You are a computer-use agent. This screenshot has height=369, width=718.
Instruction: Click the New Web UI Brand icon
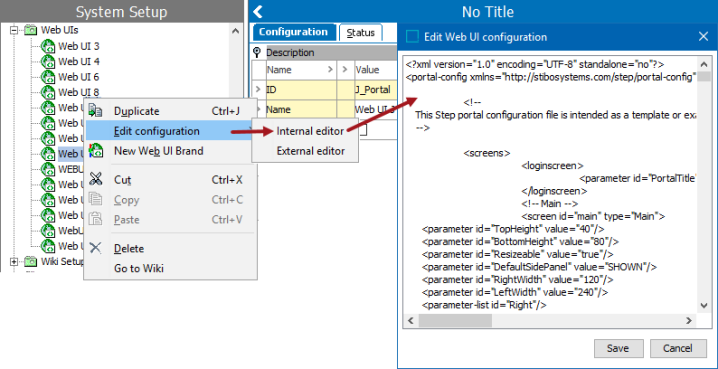(95, 151)
